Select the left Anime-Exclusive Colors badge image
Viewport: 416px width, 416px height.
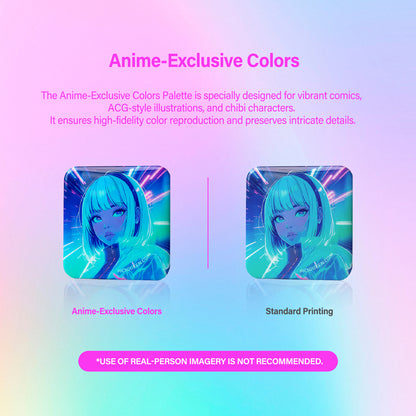point(117,223)
